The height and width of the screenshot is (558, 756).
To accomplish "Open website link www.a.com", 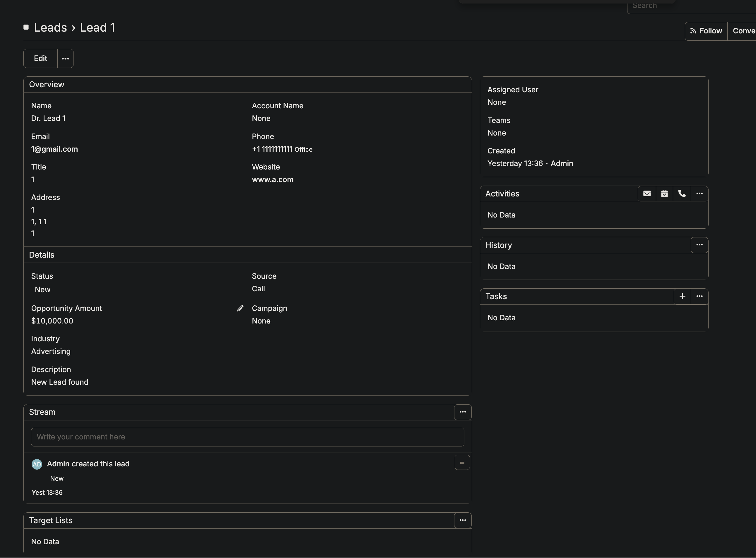I will tap(273, 179).
